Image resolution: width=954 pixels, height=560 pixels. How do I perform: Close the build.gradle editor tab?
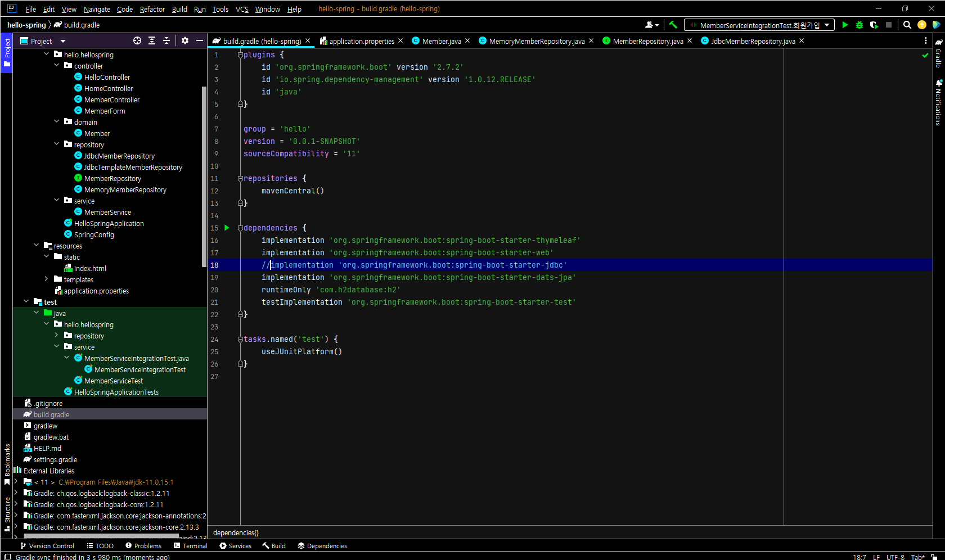pos(308,40)
